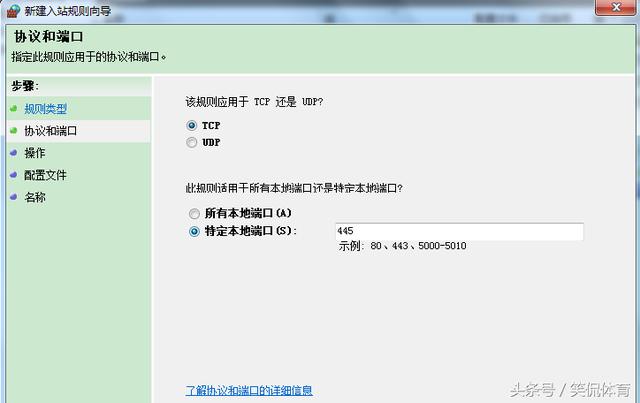Select the TCP radio button
Screen dimensions: 640x403
click(x=191, y=125)
